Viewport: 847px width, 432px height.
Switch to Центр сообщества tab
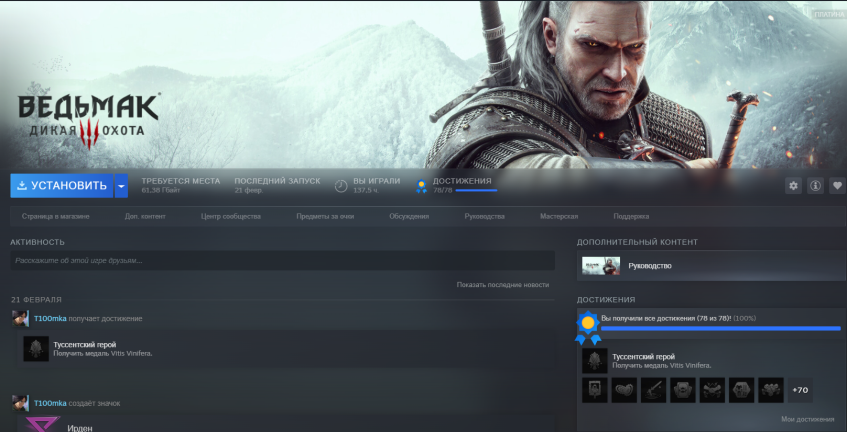230,216
